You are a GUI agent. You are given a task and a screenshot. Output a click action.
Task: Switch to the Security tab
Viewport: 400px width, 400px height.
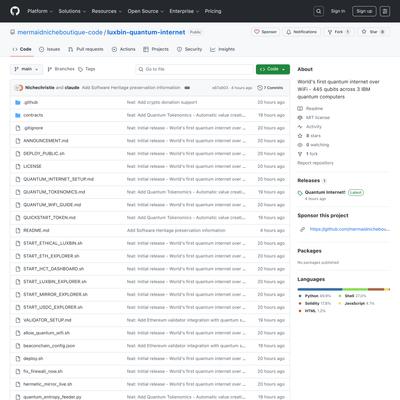pyautogui.click(x=189, y=49)
